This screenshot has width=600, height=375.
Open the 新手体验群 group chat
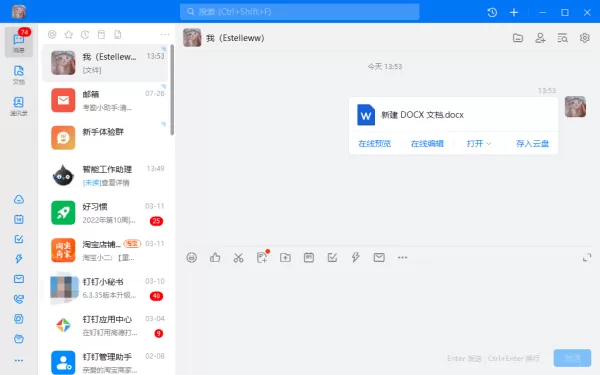[x=105, y=138]
